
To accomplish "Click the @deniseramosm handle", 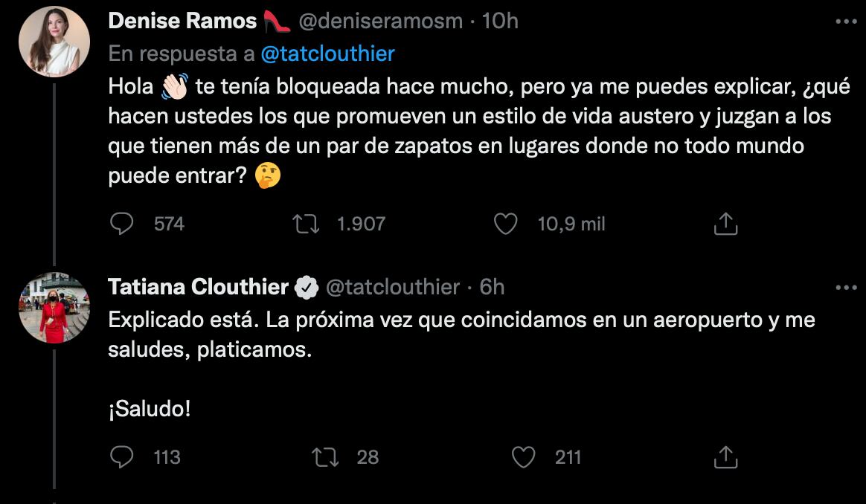I will pyautogui.click(x=380, y=21).
